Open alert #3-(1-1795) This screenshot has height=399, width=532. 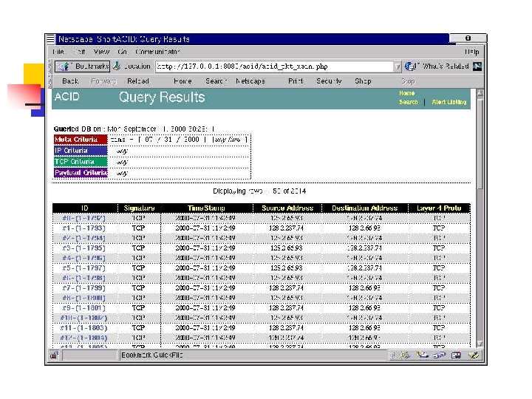[x=83, y=248]
